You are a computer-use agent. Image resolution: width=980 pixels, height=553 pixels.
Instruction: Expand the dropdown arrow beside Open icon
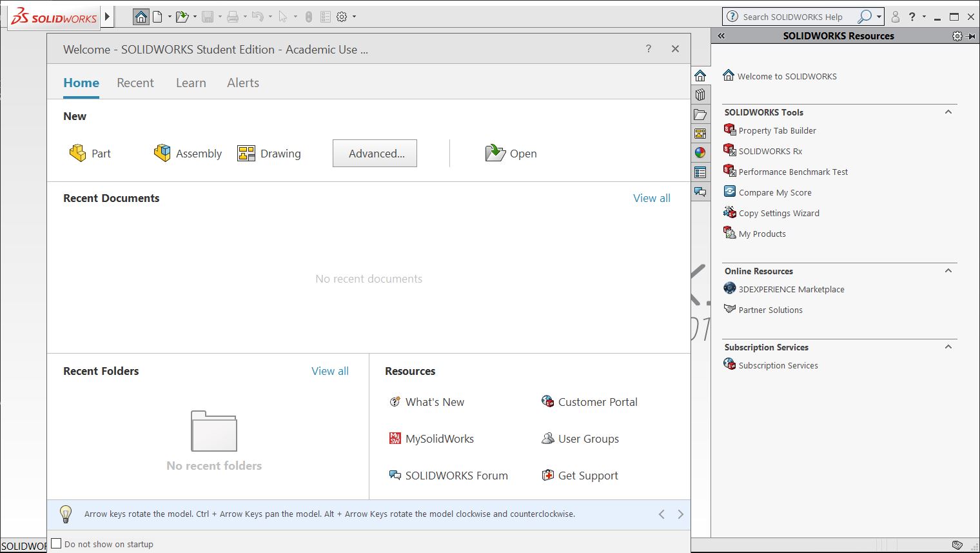pos(195,17)
